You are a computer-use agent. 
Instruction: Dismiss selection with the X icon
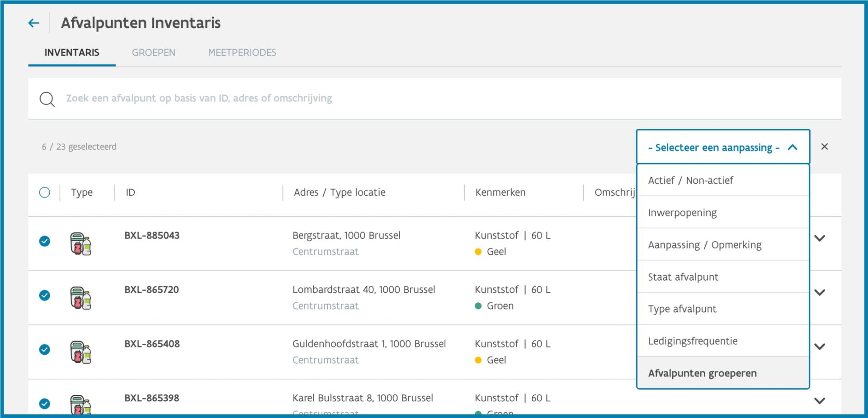coord(825,146)
